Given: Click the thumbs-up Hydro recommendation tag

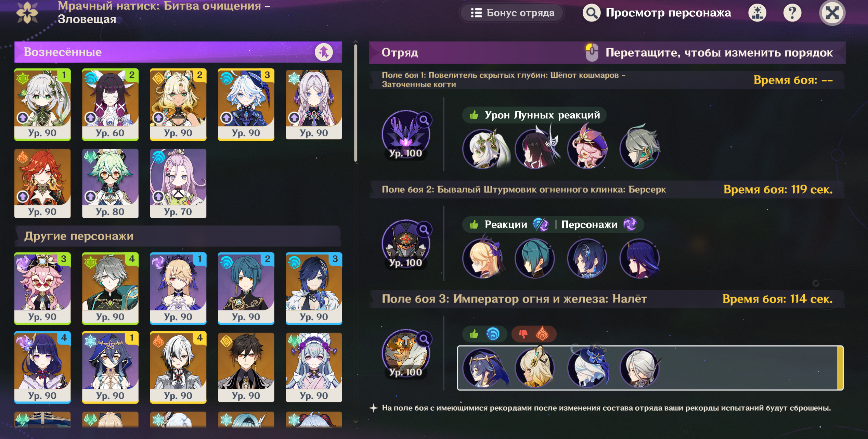Looking at the screenshot, I should (x=484, y=334).
